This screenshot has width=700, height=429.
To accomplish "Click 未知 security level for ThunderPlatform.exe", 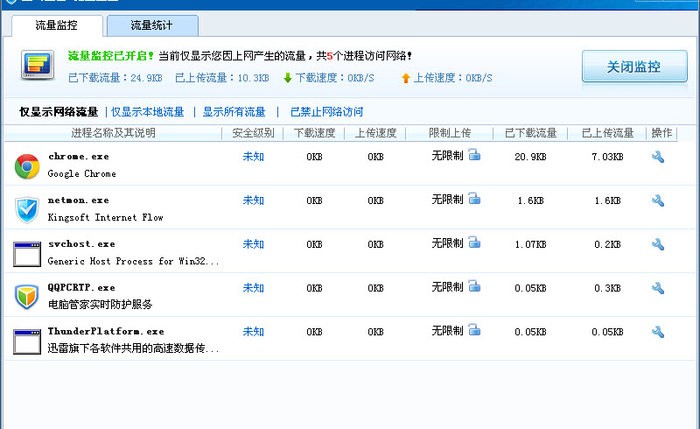I will (253, 332).
